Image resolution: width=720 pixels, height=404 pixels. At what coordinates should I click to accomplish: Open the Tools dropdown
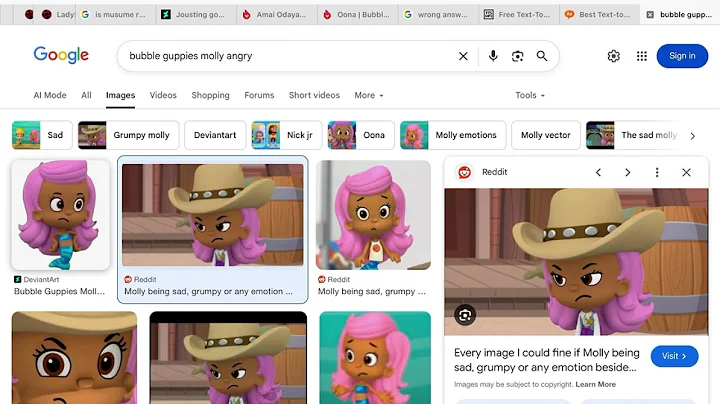click(x=529, y=95)
